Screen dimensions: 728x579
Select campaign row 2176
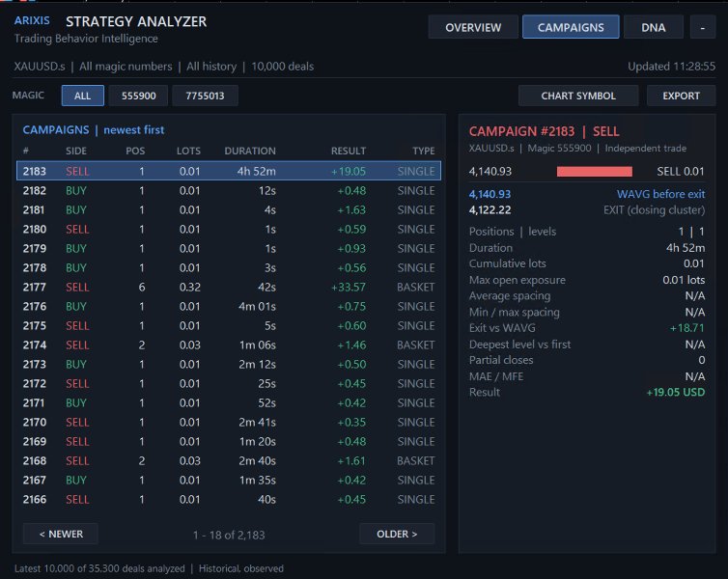tap(229, 307)
